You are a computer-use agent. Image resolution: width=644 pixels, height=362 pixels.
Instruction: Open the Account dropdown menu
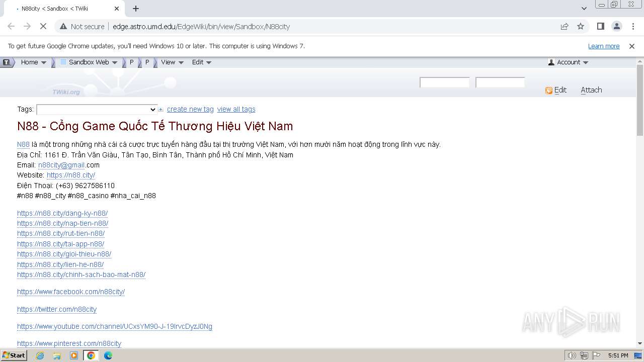568,62
